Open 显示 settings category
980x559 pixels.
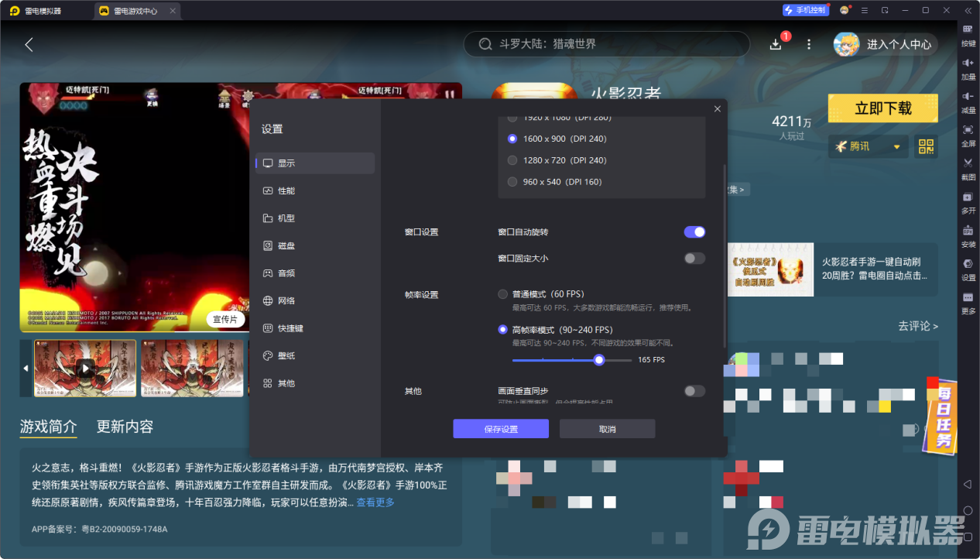tap(315, 163)
